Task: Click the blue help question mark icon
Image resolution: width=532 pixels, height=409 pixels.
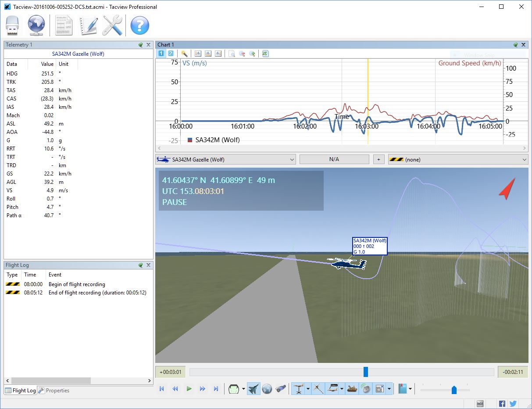Action: coord(140,25)
